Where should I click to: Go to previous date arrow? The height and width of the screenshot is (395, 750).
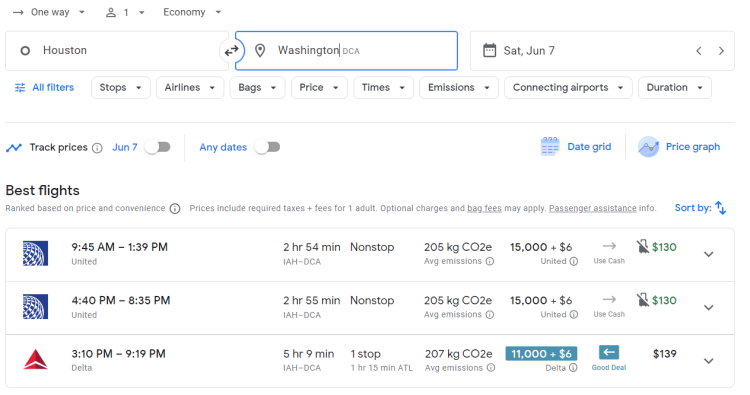699,51
